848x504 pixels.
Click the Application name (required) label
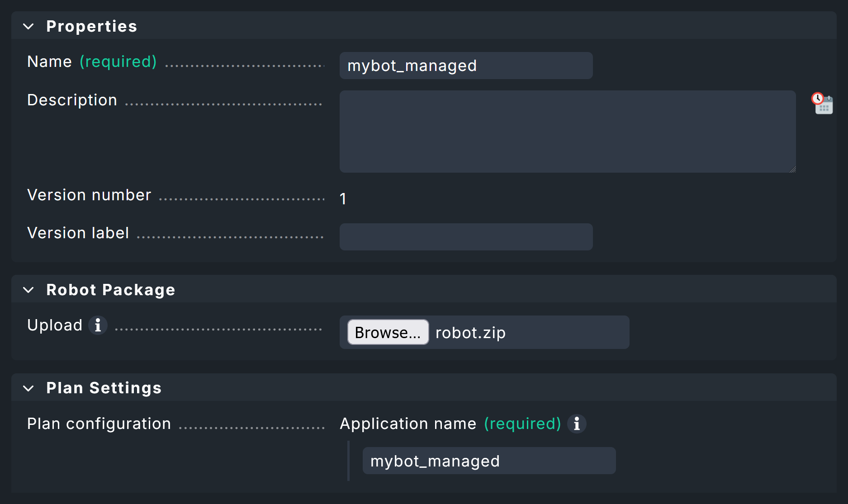click(450, 424)
